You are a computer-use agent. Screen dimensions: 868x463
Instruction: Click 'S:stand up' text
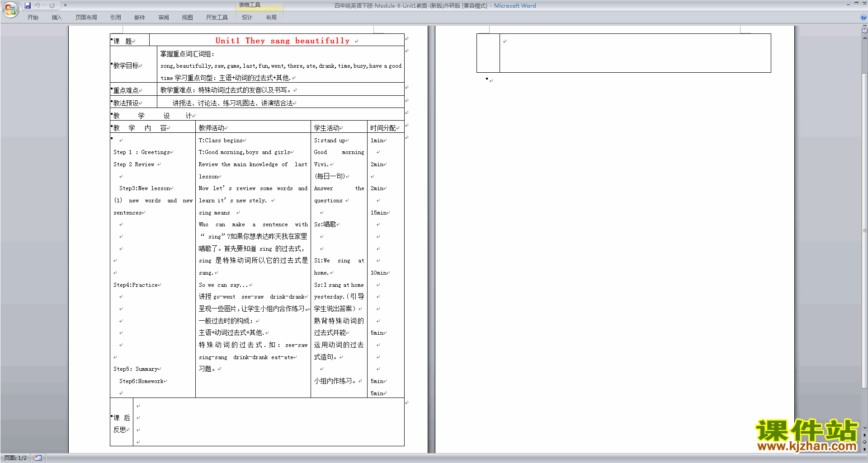point(330,140)
